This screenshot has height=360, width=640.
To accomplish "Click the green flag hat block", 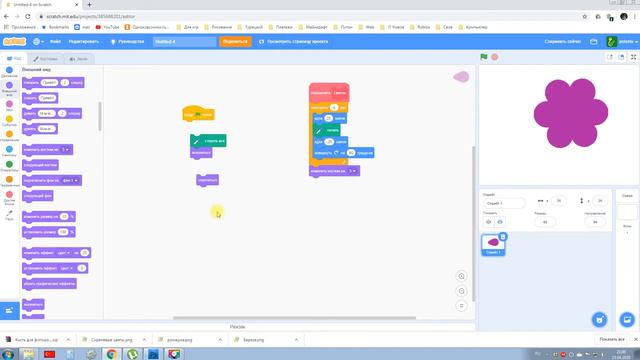I will tap(198, 114).
